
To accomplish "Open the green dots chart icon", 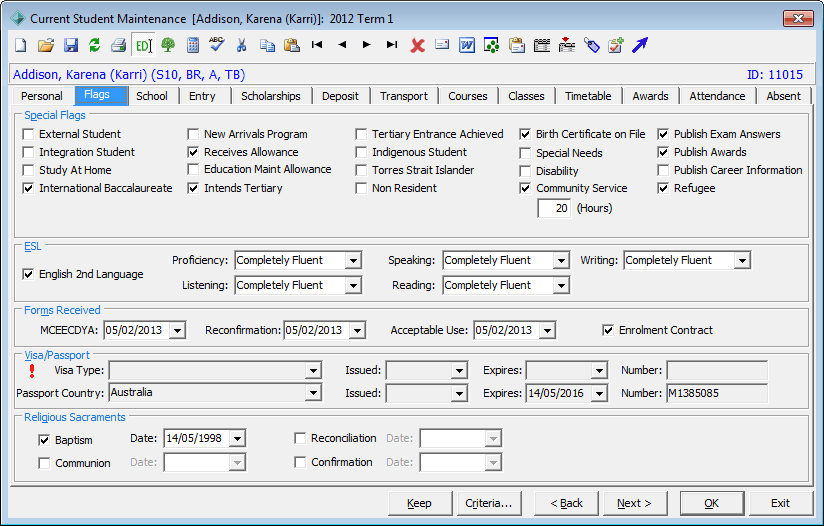I will [491, 45].
